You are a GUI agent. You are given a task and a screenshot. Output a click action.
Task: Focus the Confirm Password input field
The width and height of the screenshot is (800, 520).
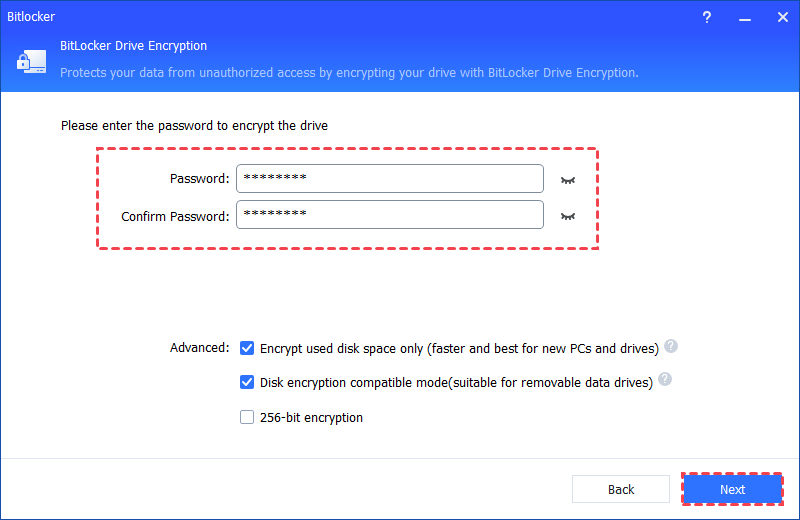pos(390,215)
